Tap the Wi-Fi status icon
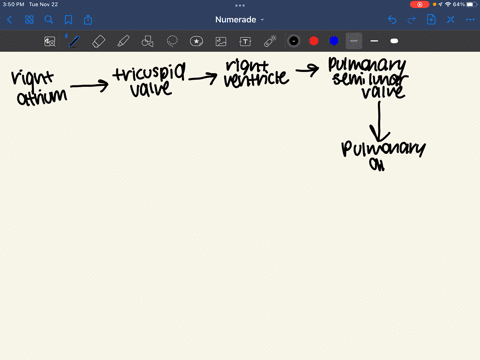 448,4
